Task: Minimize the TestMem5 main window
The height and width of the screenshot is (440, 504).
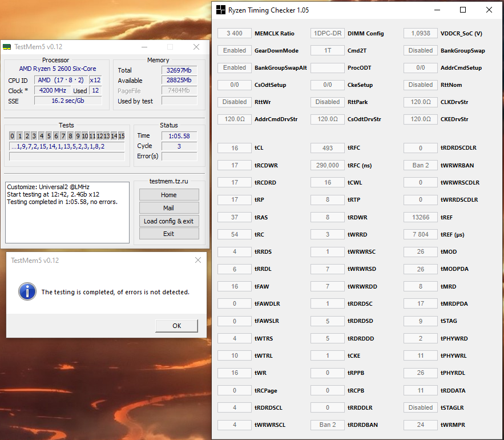Action: pos(144,47)
